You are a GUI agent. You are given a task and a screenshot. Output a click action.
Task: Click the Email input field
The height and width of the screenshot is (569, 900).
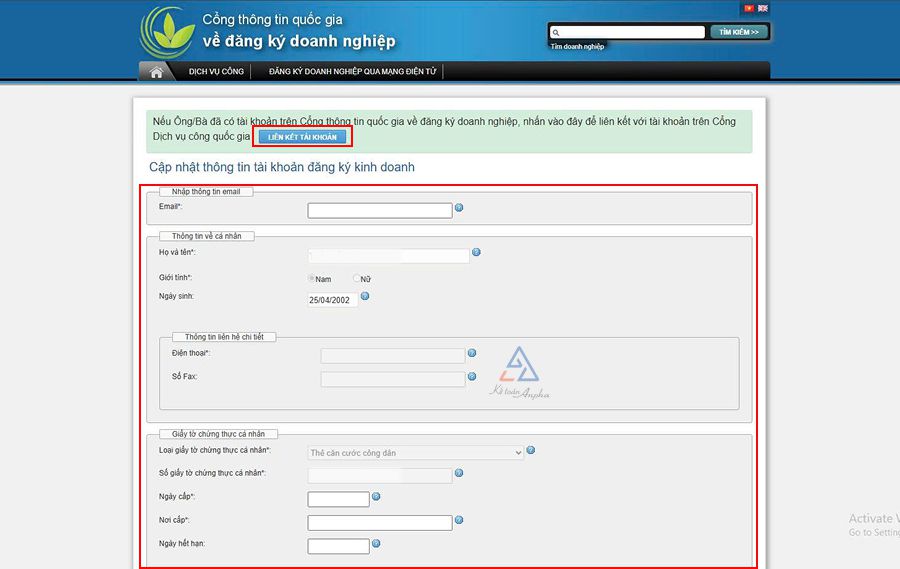pos(380,210)
